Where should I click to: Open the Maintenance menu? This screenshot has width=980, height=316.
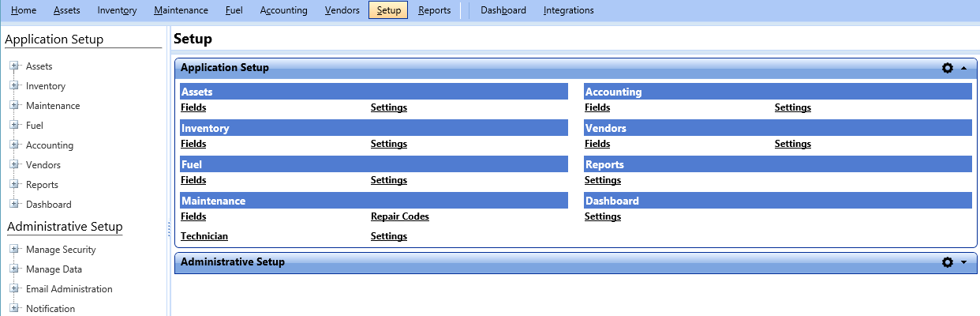point(181,10)
